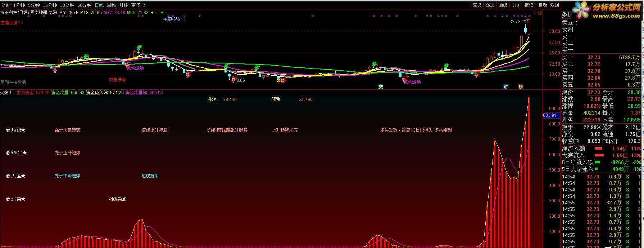
Task: Click the green 减 badge under the chart
Action: [381, 87]
